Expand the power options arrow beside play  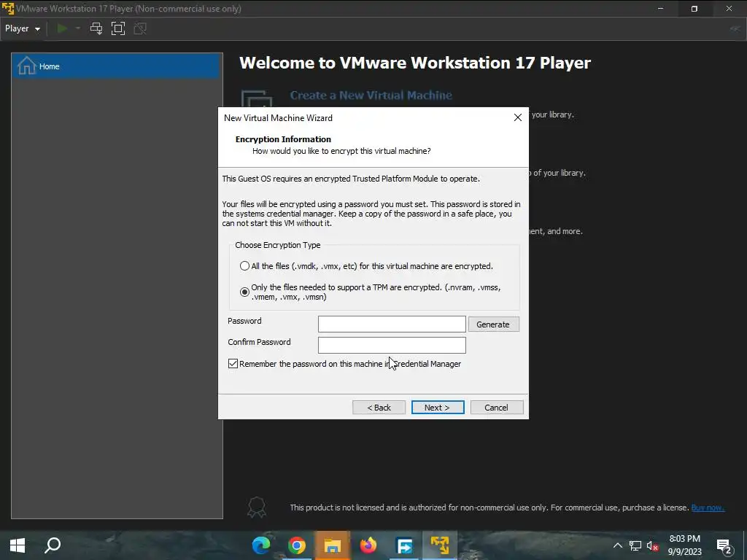click(77, 28)
